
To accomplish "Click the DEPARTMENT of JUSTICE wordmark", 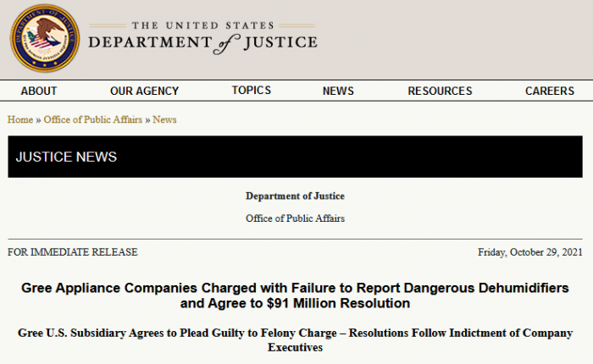I will pos(202,41).
